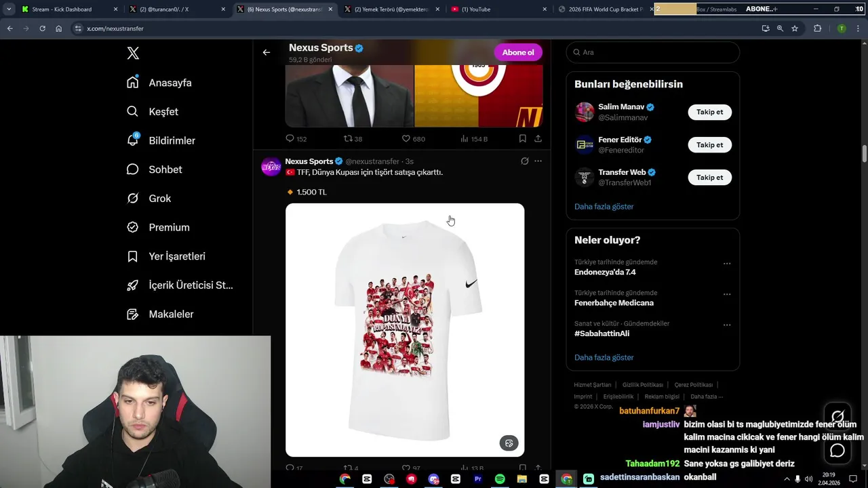868x488 pixels.
Task: Open Grok explain icon on TFF post
Action: [524, 161]
